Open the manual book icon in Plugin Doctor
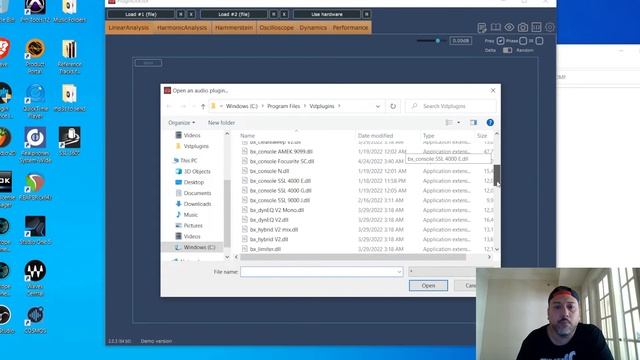The image size is (640, 360). coord(496,27)
